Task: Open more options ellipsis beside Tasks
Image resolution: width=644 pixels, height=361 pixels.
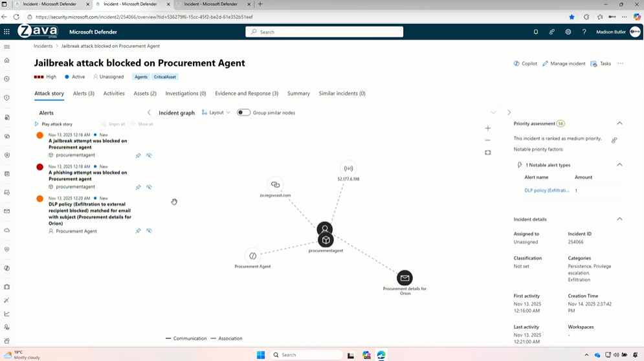Action: click(620, 63)
